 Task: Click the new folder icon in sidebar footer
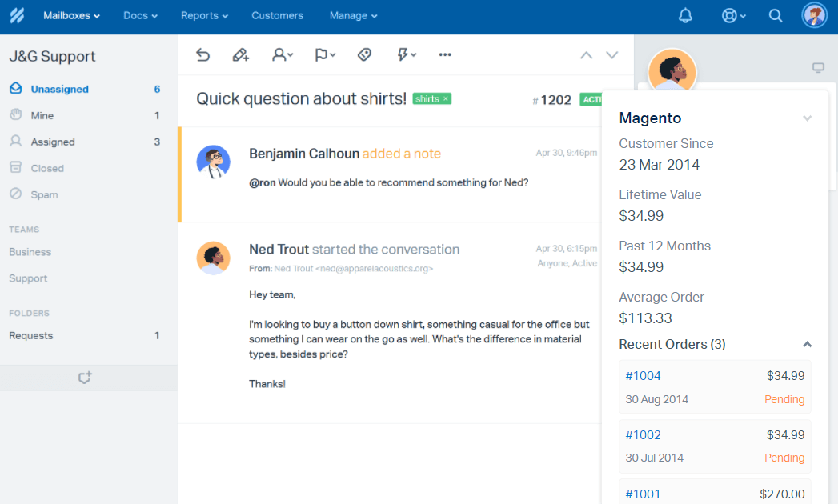pos(85,378)
